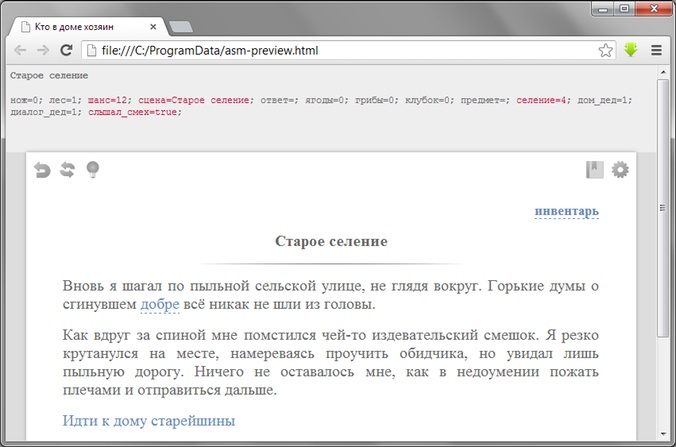
Task: Maximize the browser window
Action: click(624, 9)
